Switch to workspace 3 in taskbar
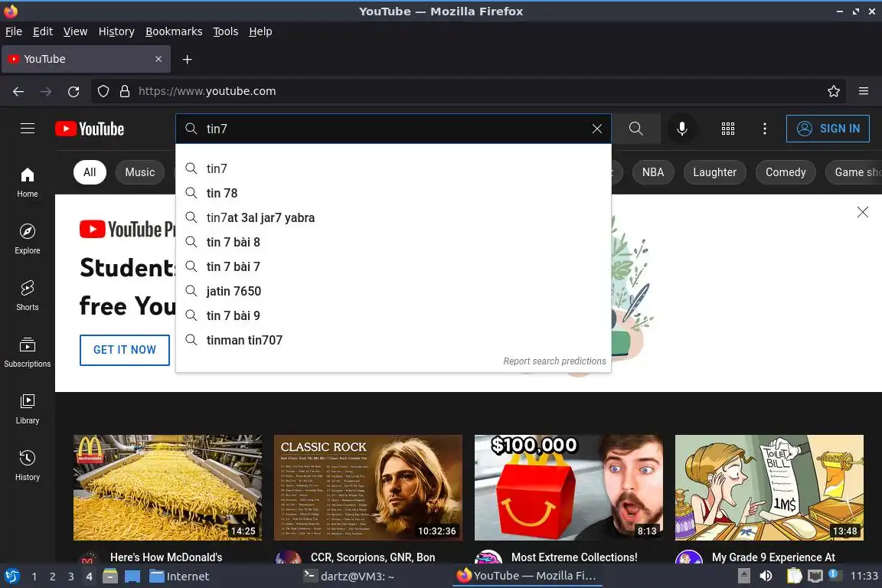882x588 pixels. pos(71,577)
